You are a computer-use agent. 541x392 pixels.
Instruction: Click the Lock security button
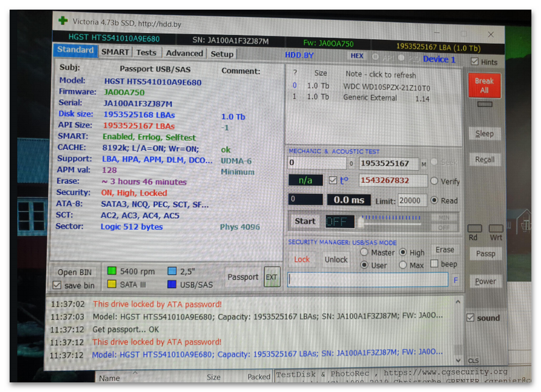302,259
